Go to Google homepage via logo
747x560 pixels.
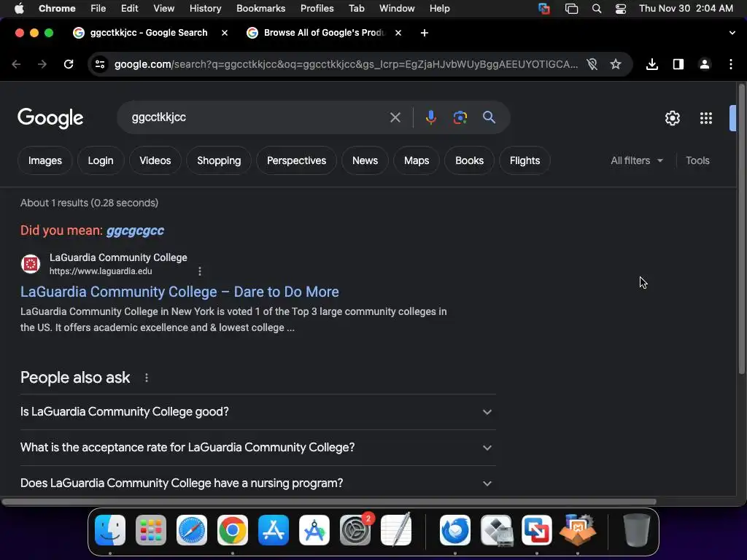50,118
